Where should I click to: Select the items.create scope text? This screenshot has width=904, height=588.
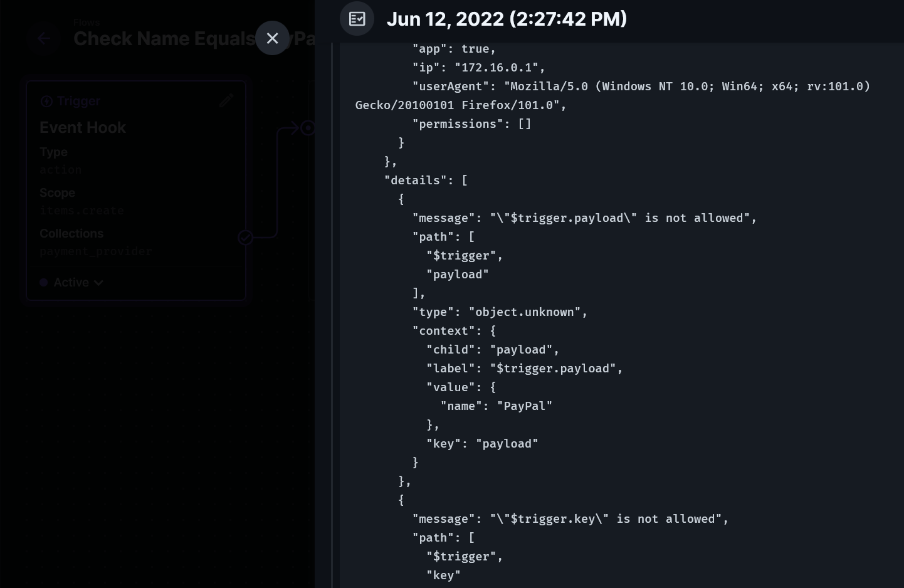pos(81,211)
